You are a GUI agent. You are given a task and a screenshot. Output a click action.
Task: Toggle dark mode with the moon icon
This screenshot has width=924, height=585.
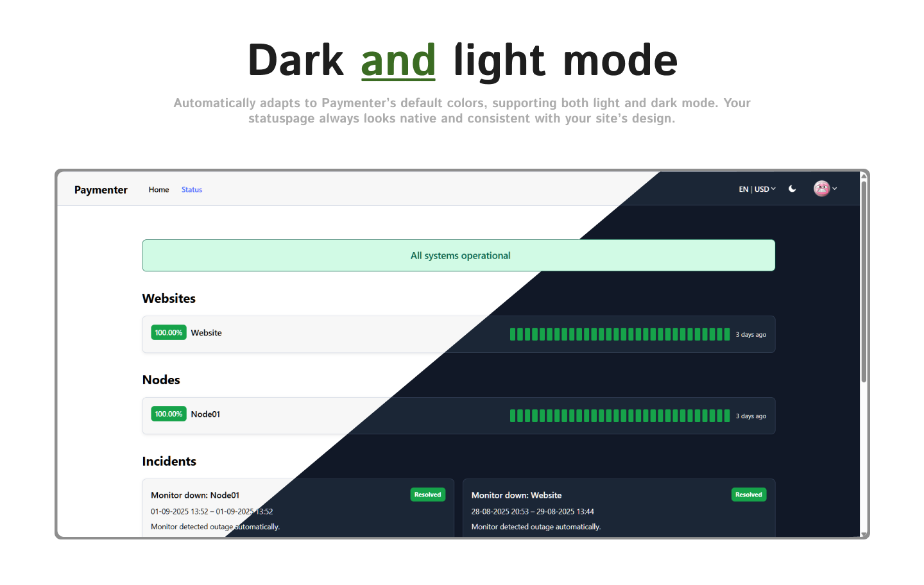[792, 189]
